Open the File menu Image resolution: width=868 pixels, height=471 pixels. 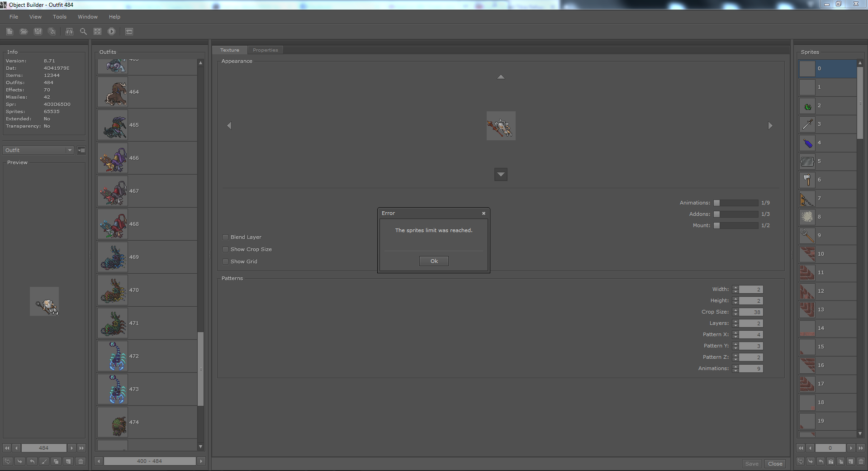14,17
